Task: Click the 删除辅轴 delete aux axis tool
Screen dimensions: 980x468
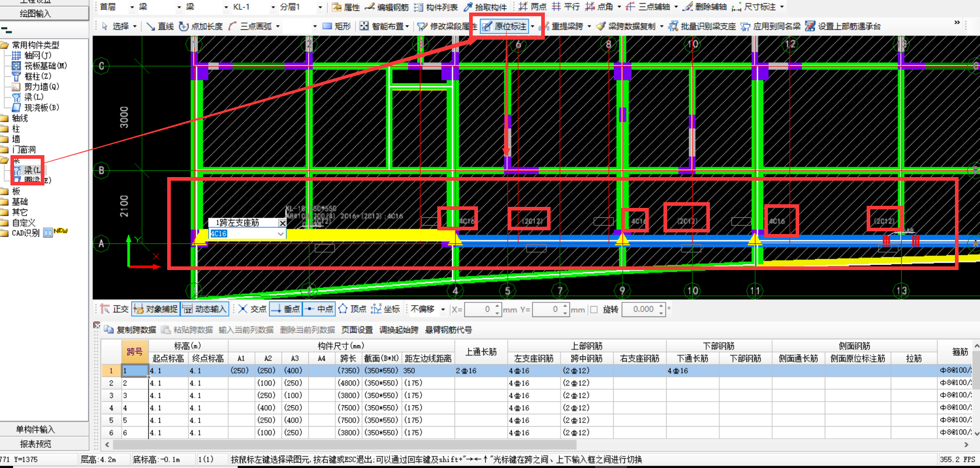Action: point(705,7)
